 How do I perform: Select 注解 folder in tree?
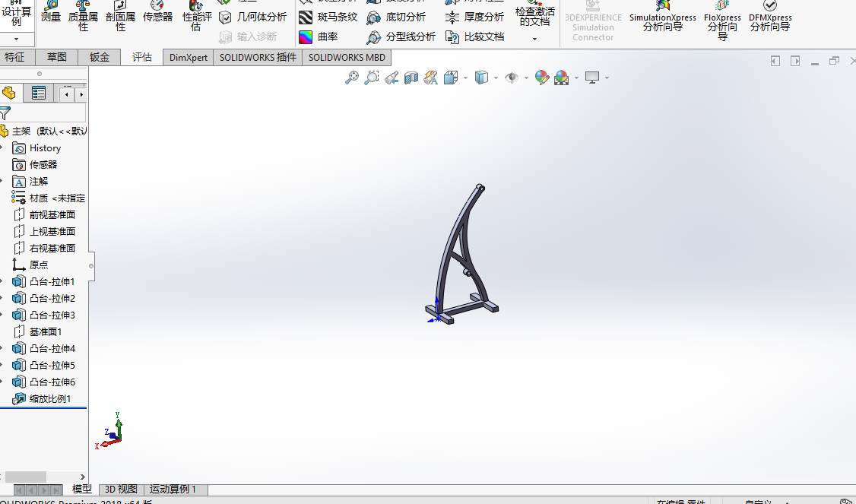(x=30, y=181)
